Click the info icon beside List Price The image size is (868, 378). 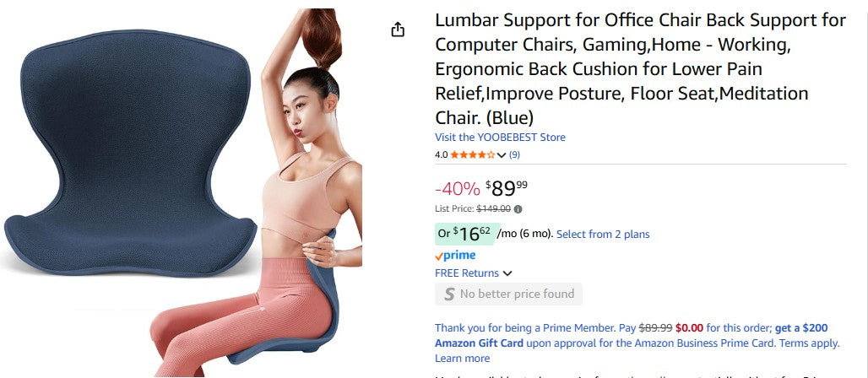click(x=518, y=209)
